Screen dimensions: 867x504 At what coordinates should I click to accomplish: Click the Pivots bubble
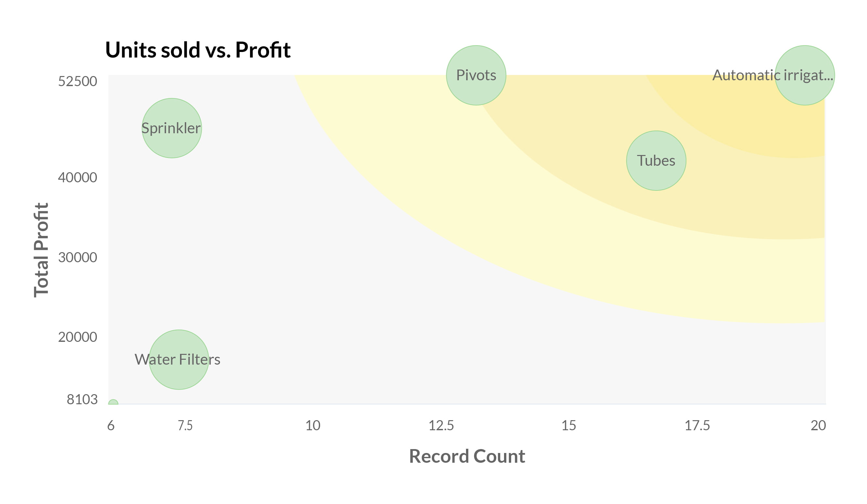point(476,75)
